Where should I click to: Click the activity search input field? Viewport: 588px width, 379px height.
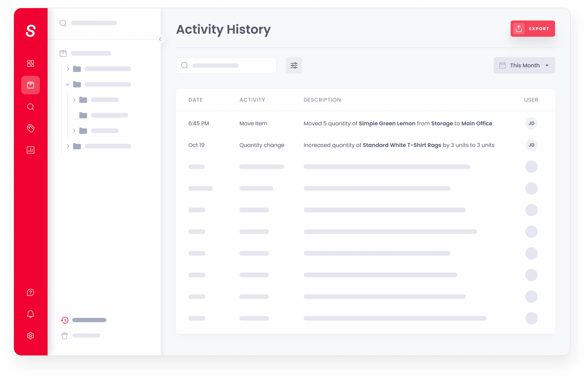(x=226, y=65)
